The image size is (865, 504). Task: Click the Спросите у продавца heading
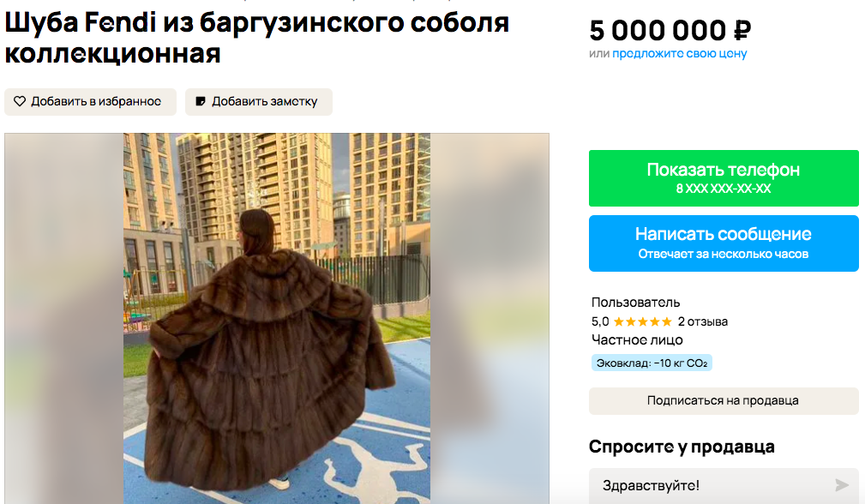(682, 447)
